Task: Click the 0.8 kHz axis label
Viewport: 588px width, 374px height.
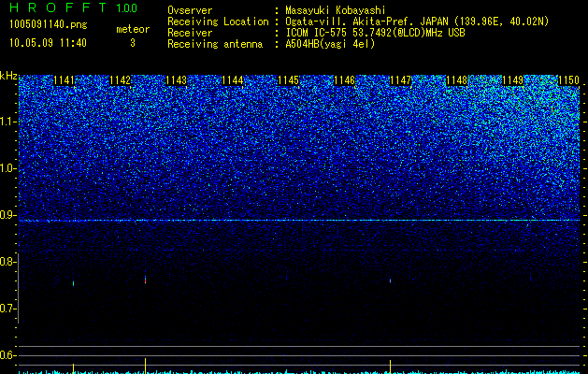Action: 7,262
